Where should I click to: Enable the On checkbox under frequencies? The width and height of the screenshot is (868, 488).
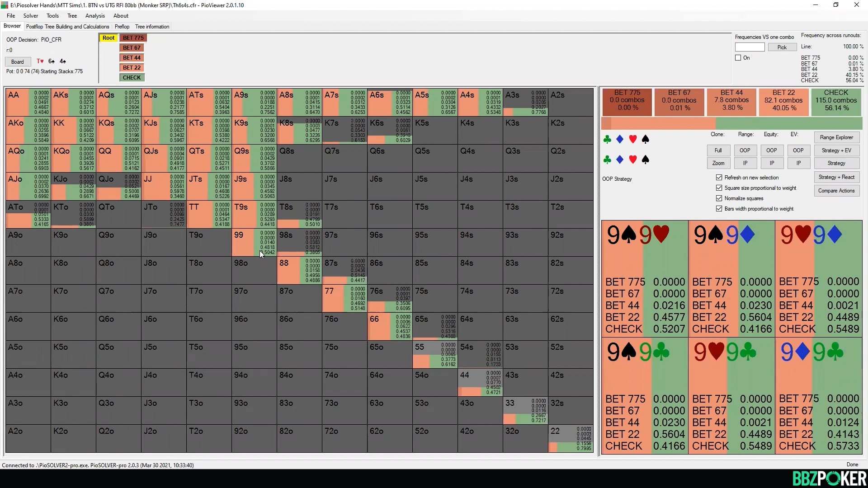738,58
